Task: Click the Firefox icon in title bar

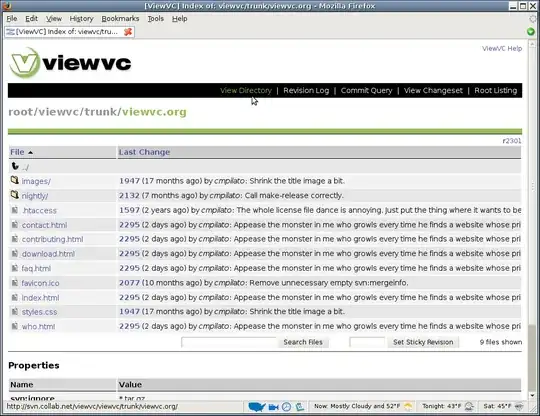Action: click(x=7, y=6)
